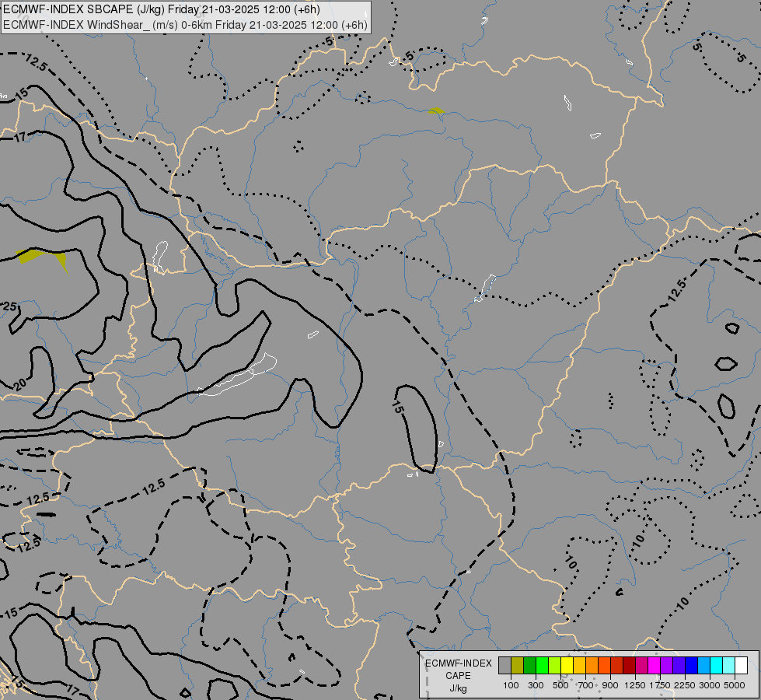This screenshot has height=700, width=761.
Task: Pick the sky blue swatch left of 3000
Action: click(704, 666)
